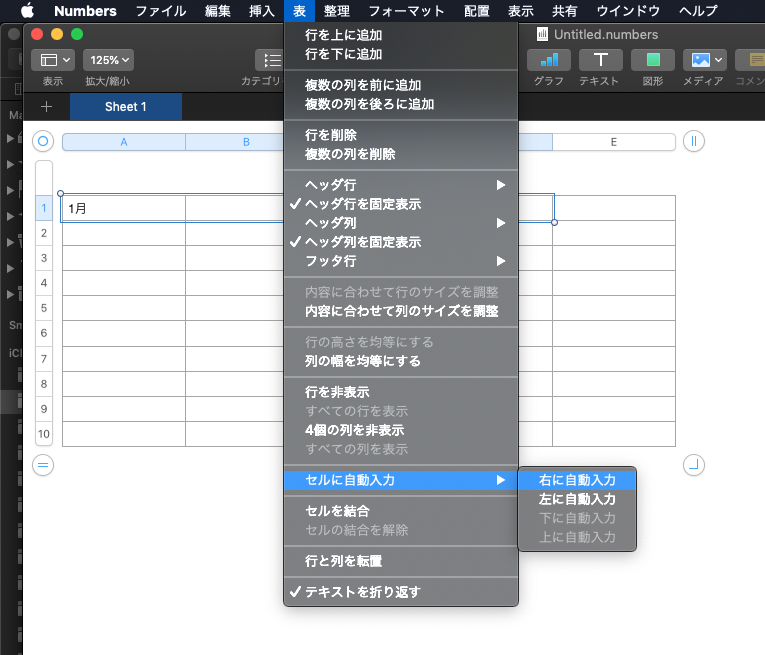Click the Comment toolbar icon

(x=751, y=60)
